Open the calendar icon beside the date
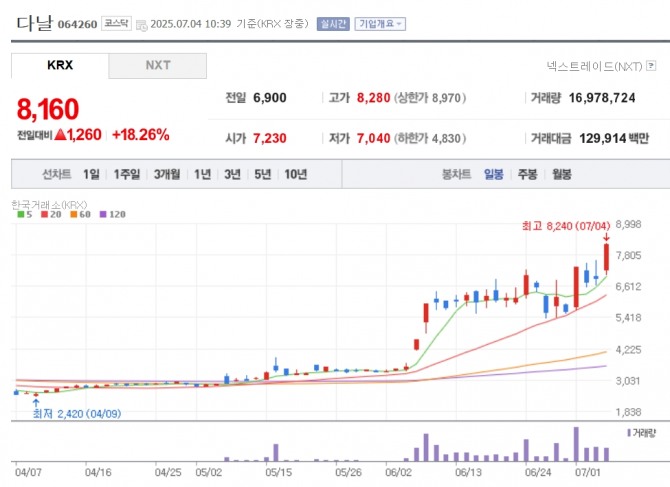 click(x=141, y=25)
